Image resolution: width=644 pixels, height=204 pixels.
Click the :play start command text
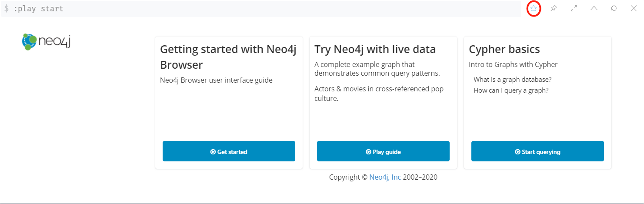pyautogui.click(x=38, y=9)
